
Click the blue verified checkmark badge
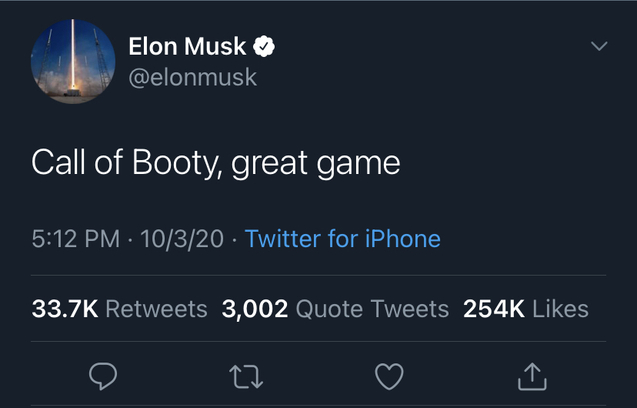(265, 46)
